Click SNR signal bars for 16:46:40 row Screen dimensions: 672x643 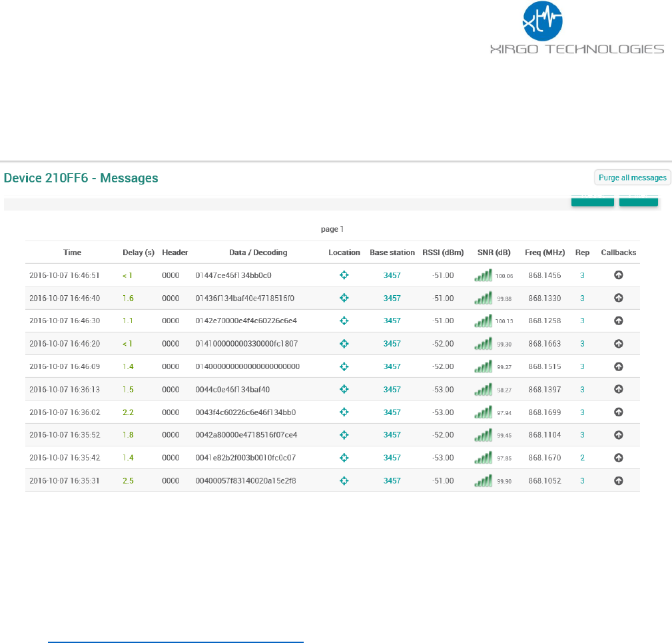(483, 299)
